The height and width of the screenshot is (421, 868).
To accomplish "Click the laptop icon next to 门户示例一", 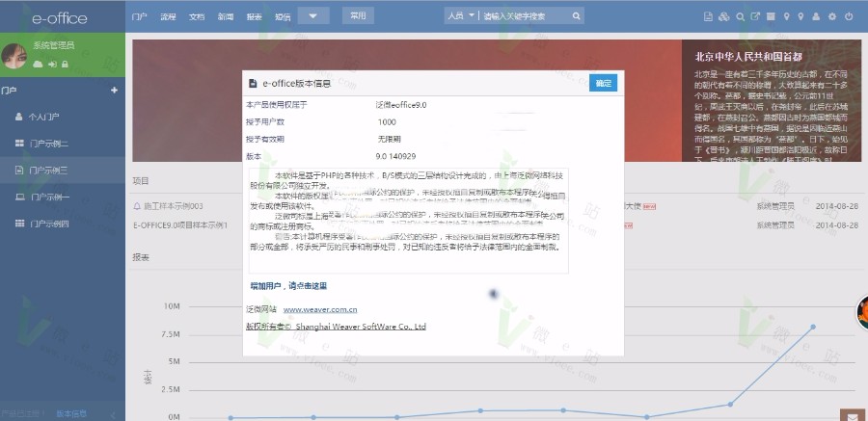I will (x=20, y=197).
